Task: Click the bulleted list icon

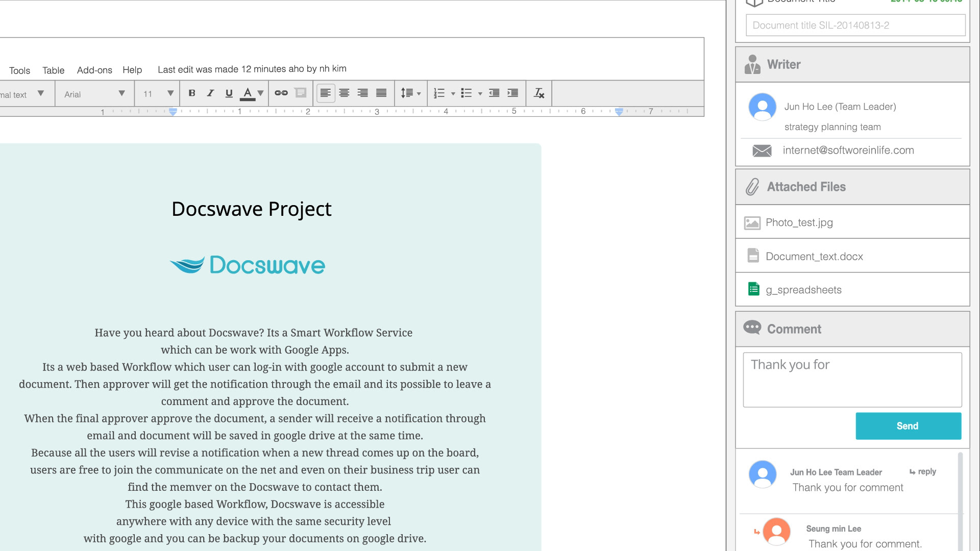Action: click(466, 93)
